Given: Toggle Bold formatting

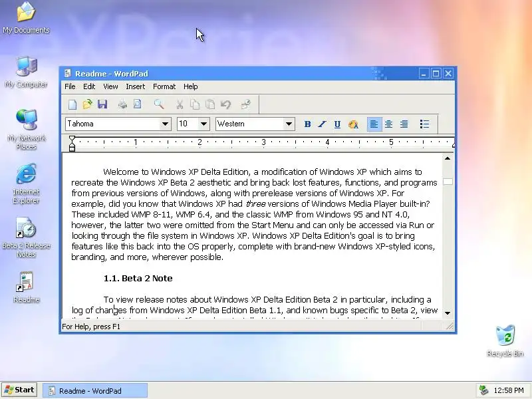Looking at the screenshot, I should click(307, 124).
